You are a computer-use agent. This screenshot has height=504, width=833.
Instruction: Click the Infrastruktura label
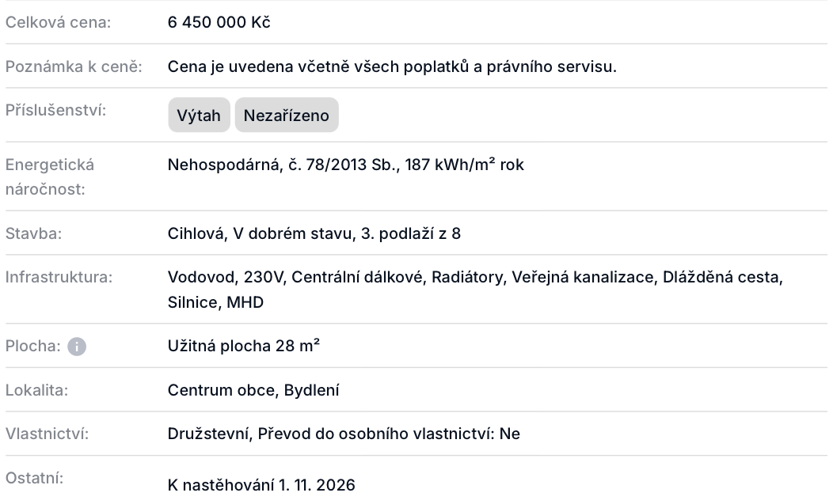point(59,278)
